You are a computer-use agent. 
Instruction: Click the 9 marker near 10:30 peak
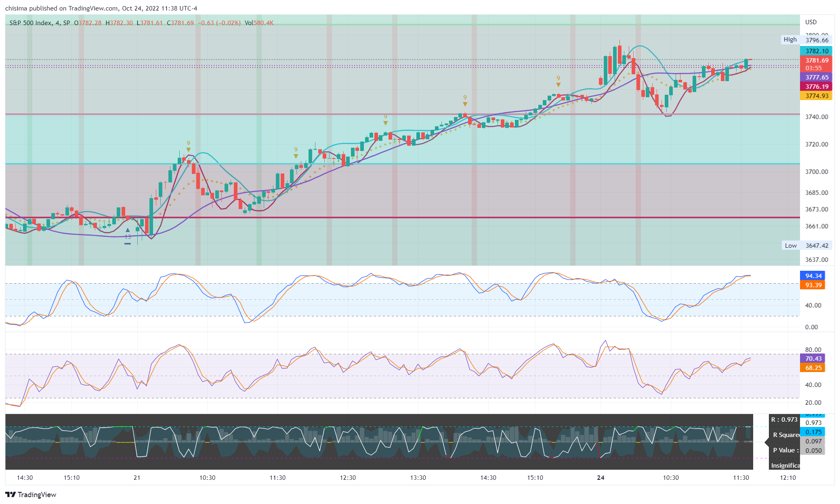tap(188, 146)
